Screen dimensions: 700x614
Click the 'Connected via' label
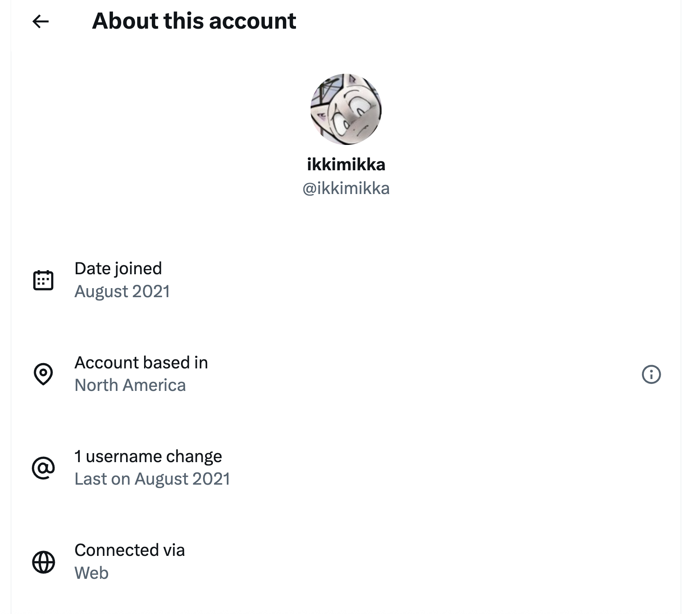130,550
